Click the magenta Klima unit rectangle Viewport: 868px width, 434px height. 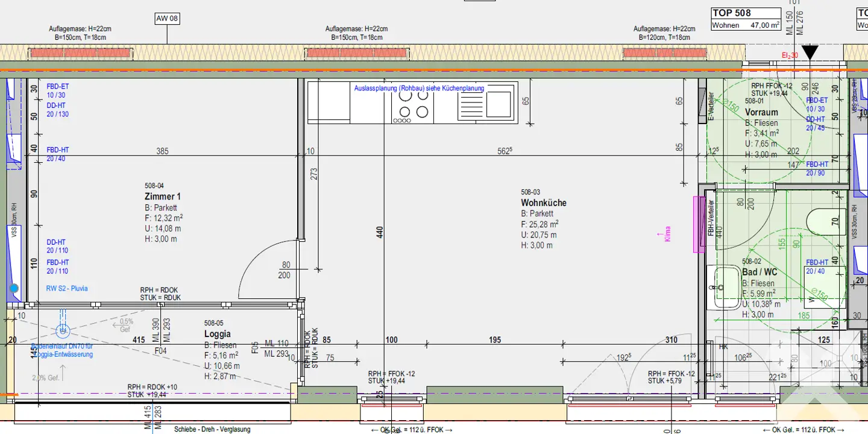699,224
